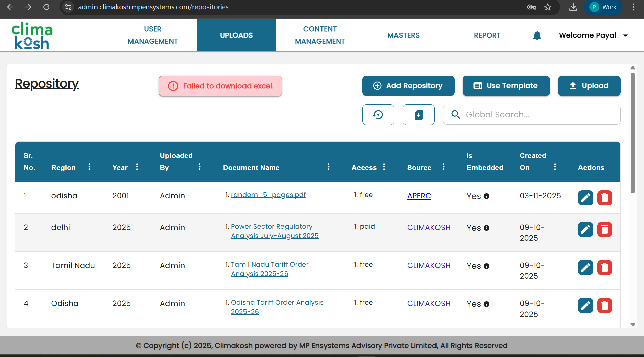The width and height of the screenshot is (644, 357).
Task: Switch to User Management tab
Action: click(x=152, y=35)
